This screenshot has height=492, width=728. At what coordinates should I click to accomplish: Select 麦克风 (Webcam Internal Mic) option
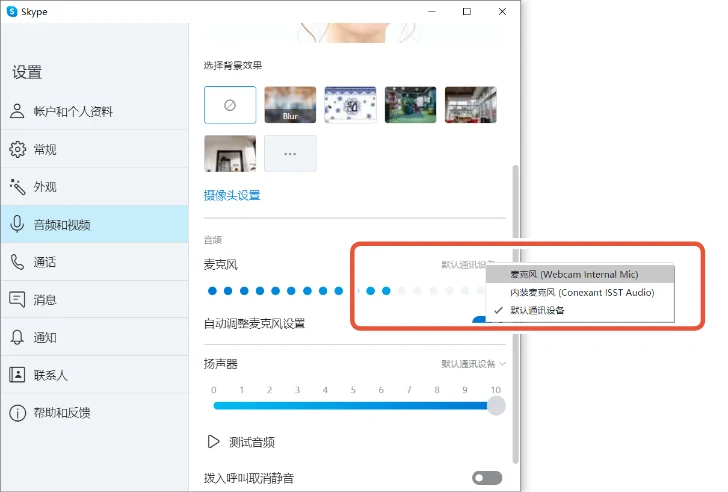580,274
